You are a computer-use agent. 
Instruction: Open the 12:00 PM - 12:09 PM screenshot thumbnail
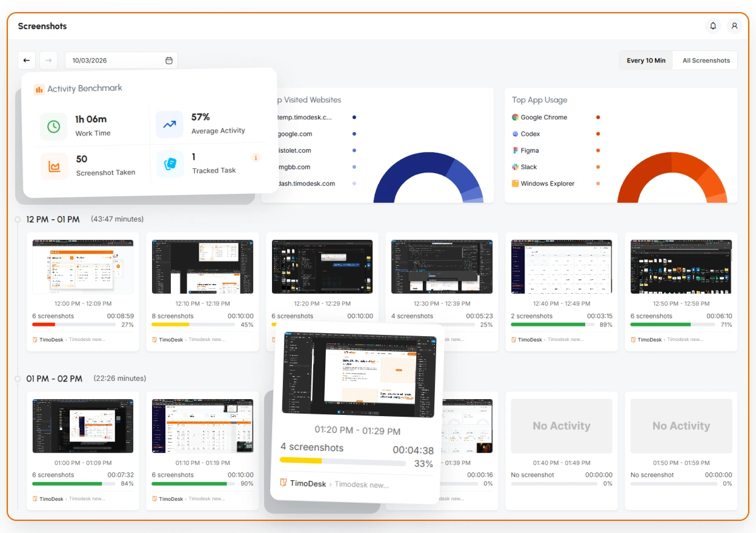point(83,266)
